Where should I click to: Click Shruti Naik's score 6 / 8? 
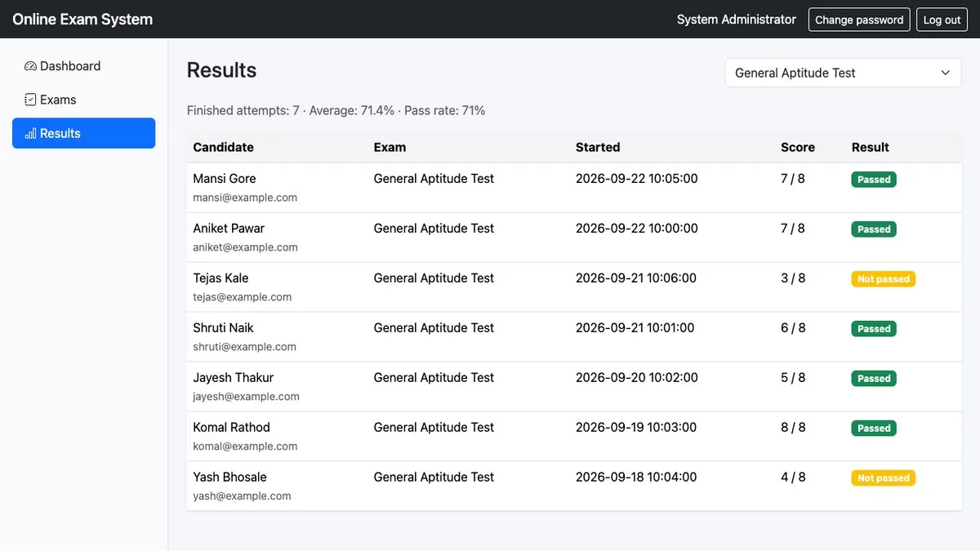click(x=793, y=328)
